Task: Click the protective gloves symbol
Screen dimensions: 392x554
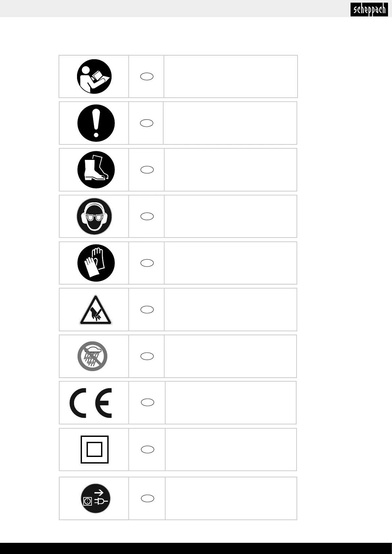Action: pyautogui.click(x=96, y=263)
